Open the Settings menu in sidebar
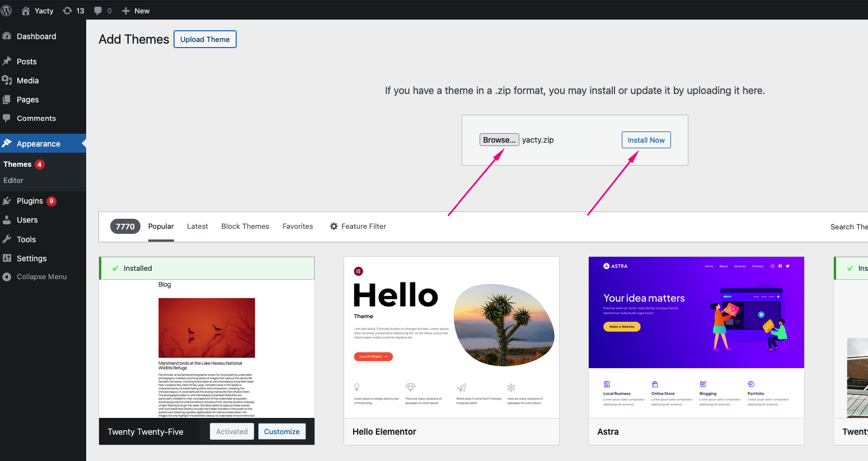Screen dimensions: 868x461 click(31, 258)
